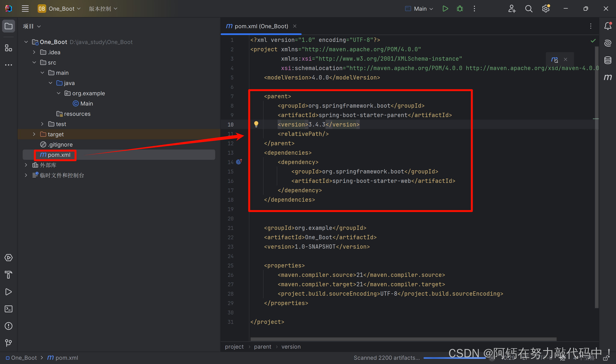The height and width of the screenshot is (364, 616).
Task: Open the Database tool window
Action: [608, 60]
